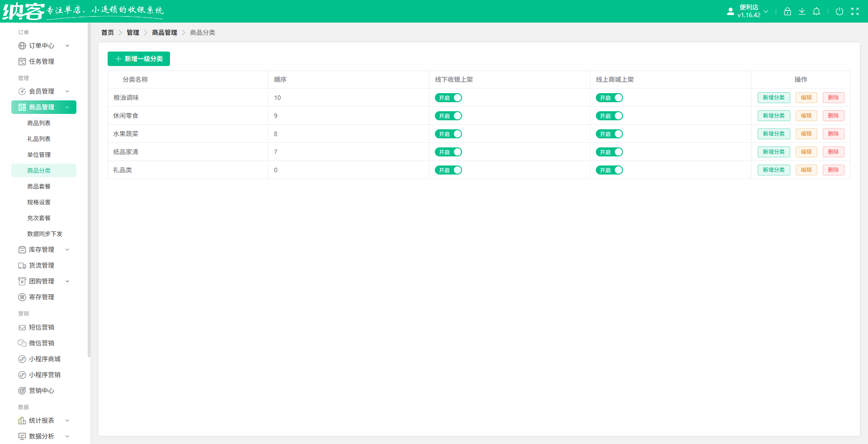Viewport: 868px width, 444px height.
Task: Click the 统计报表 chart icon
Action: 22,420
